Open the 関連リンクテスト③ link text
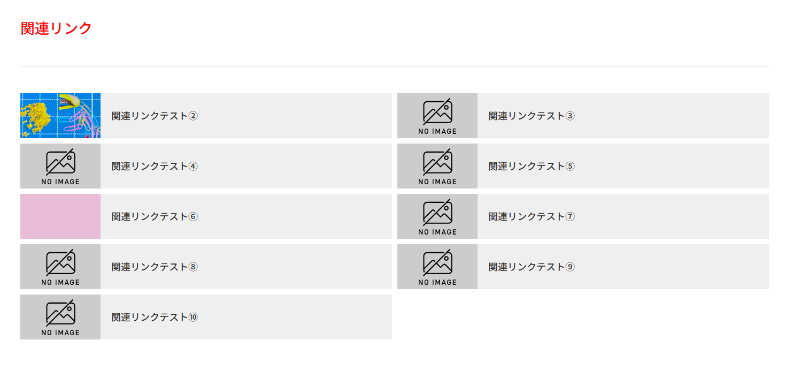Viewport: 785px width, 370px height. [x=532, y=116]
